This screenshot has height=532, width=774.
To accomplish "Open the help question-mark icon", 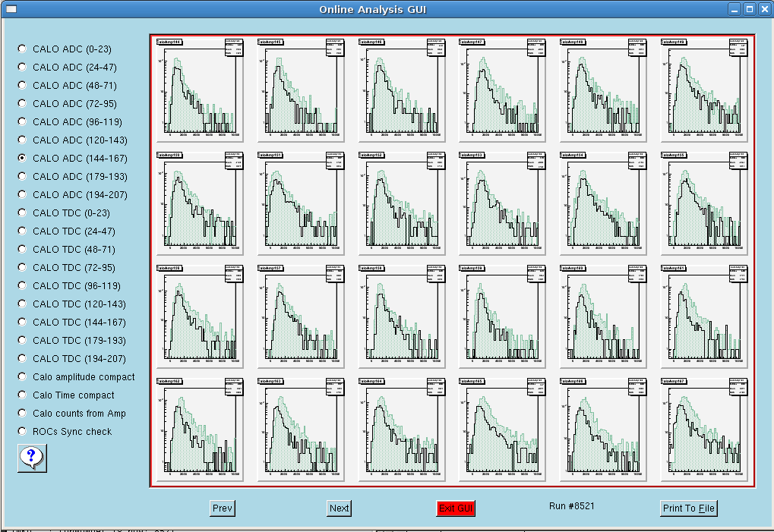I will [x=32, y=458].
